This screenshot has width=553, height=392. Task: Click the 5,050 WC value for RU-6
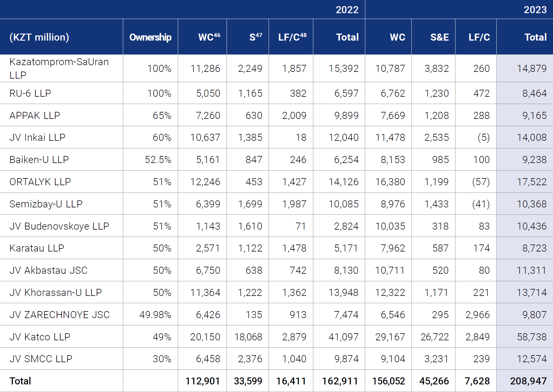[208, 93]
